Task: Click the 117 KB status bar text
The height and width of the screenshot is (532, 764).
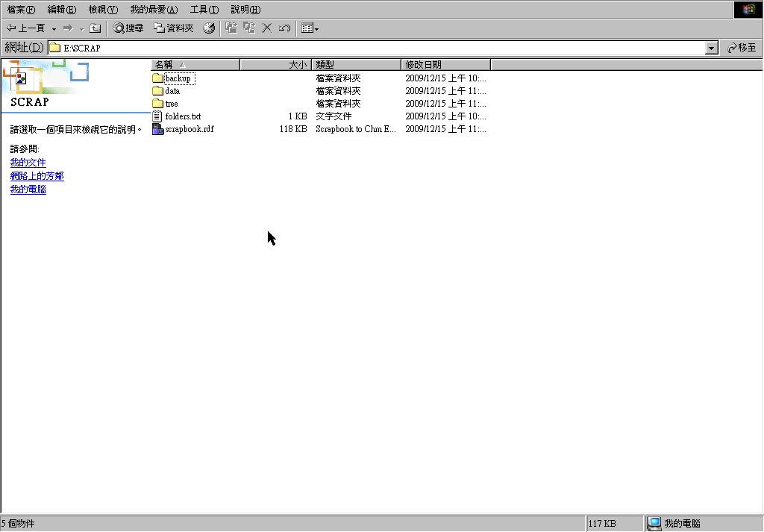Action: (602, 524)
